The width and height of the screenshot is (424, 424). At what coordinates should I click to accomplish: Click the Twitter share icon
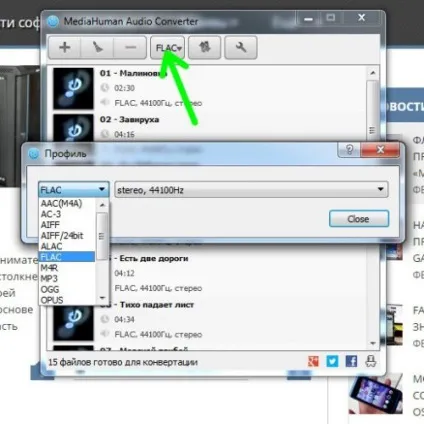[332, 361]
